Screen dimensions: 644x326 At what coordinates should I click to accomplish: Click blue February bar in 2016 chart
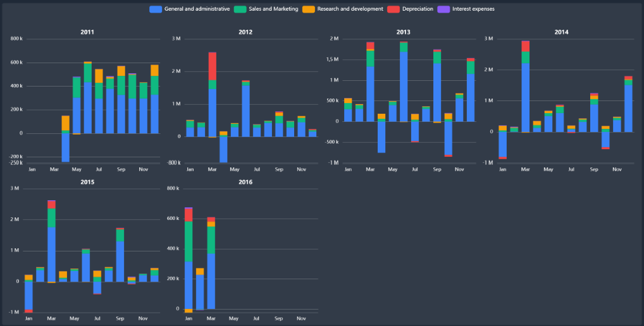200,292
